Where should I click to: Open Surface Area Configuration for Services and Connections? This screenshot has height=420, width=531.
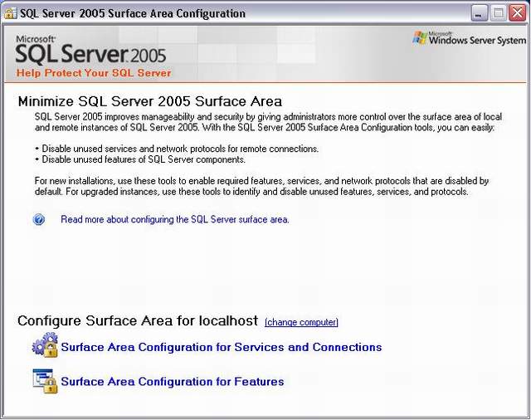tap(222, 347)
